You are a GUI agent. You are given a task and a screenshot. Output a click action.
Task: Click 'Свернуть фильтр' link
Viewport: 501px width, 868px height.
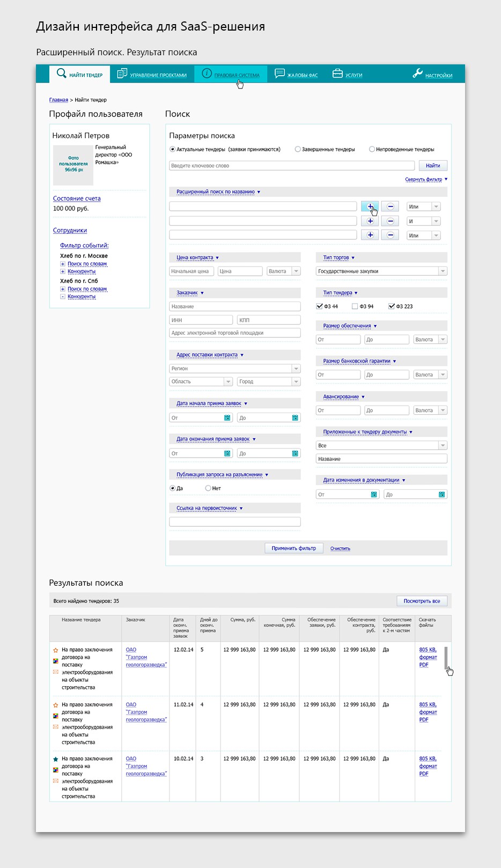click(424, 179)
